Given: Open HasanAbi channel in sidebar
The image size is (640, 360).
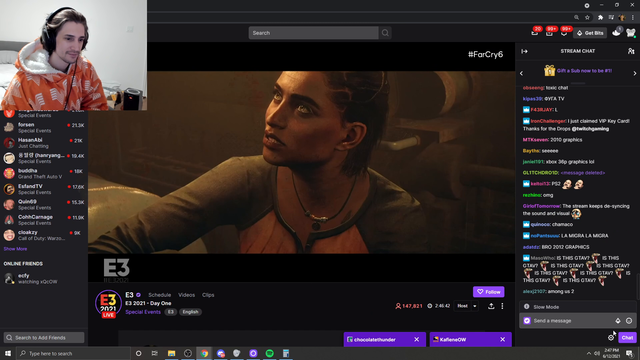Looking at the screenshot, I should [44, 143].
